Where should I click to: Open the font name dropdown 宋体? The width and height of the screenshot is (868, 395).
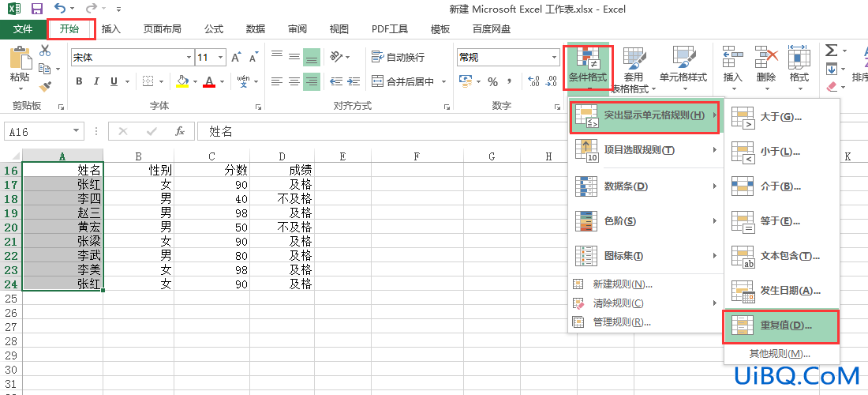click(189, 57)
